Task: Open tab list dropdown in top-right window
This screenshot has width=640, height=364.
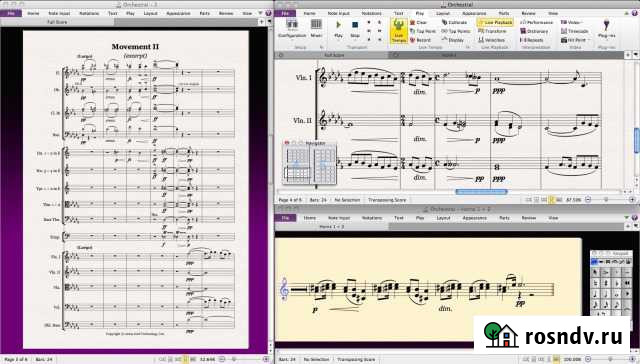Action: pyautogui.click(x=636, y=54)
